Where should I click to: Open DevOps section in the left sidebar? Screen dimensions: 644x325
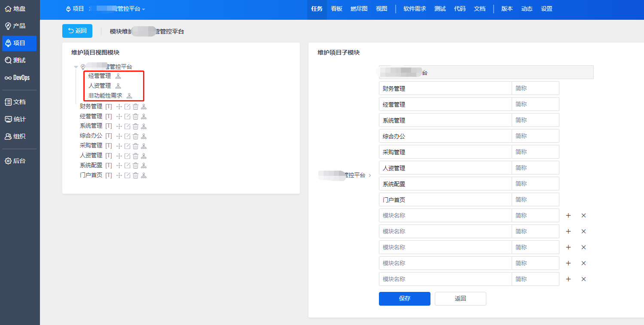[x=18, y=78]
